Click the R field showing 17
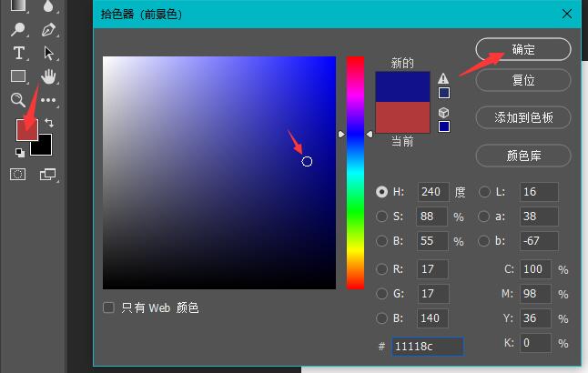 [x=432, y=268]
